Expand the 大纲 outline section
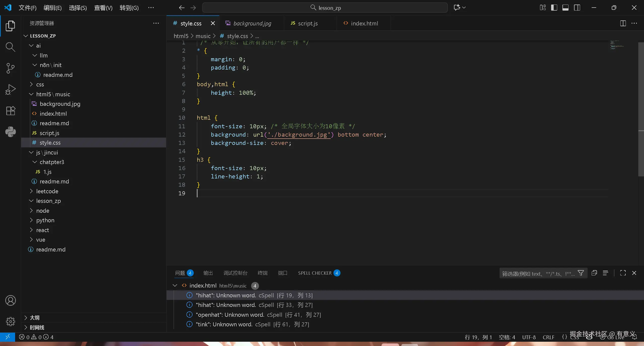This screenshot has width=644, height=346. 34,318
